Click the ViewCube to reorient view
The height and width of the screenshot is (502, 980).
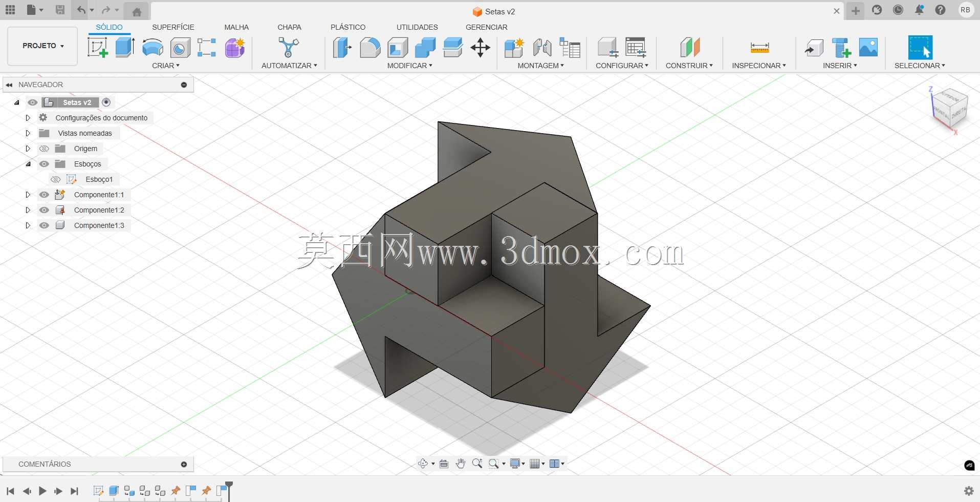pos(951,109)
